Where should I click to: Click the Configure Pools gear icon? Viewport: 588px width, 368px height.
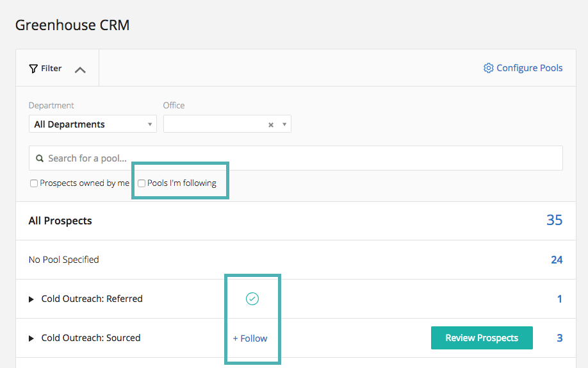pos(488,68)
